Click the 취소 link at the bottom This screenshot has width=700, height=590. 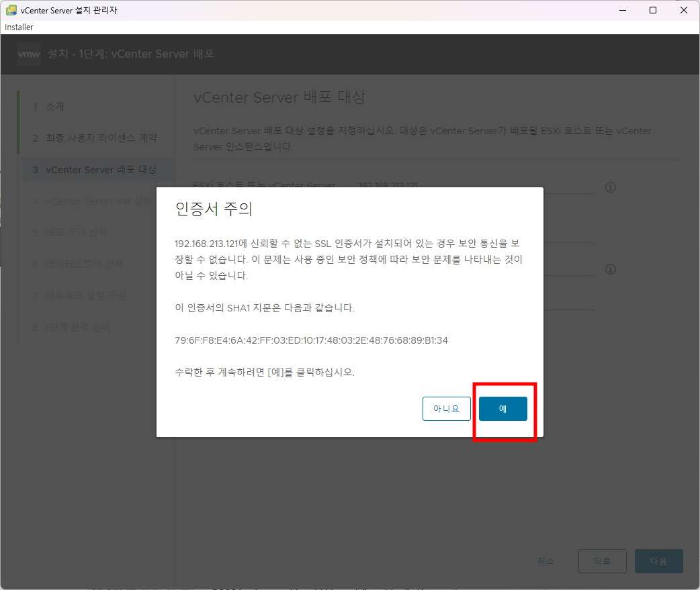[545, 561]
